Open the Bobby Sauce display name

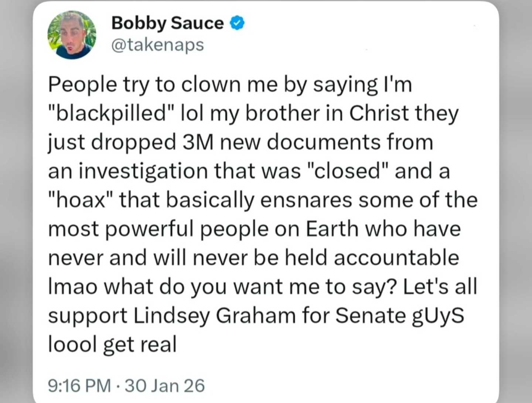[167, 23]
